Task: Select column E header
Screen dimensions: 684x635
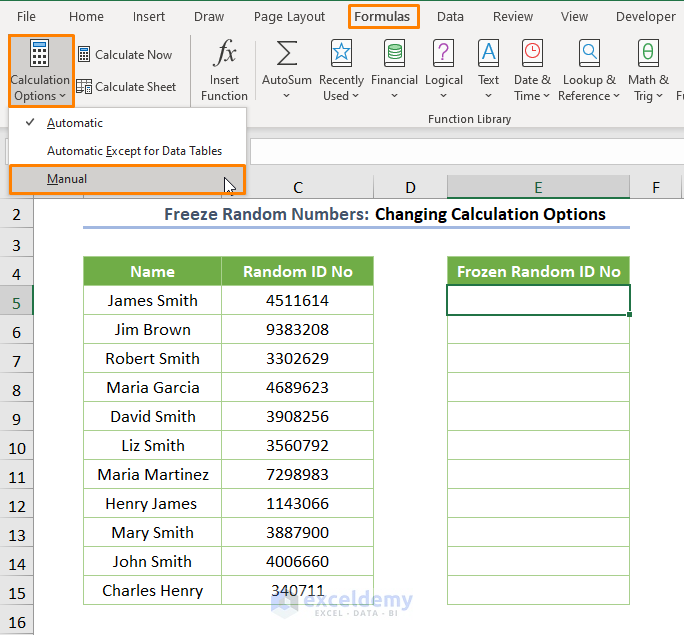Action: point(538,187)
